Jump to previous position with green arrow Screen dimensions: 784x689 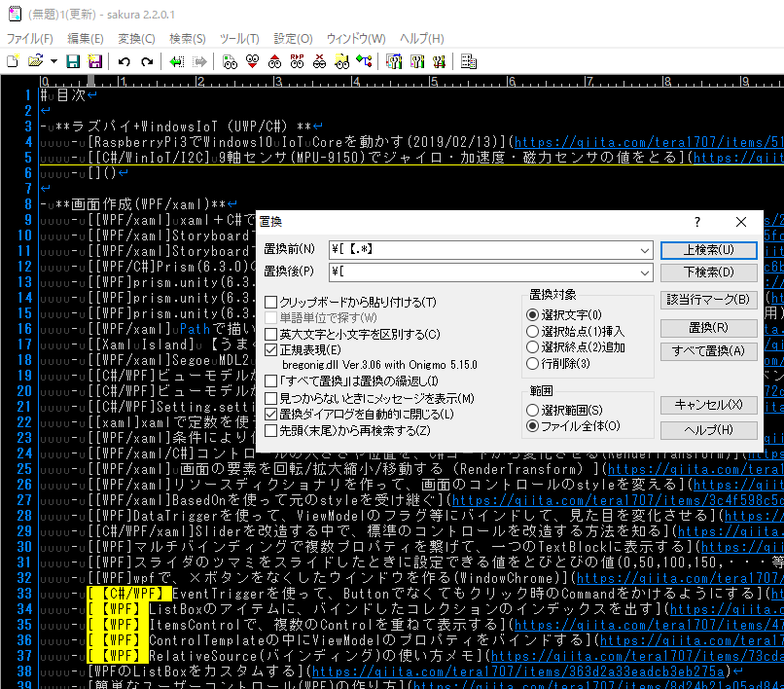[176, 61]
